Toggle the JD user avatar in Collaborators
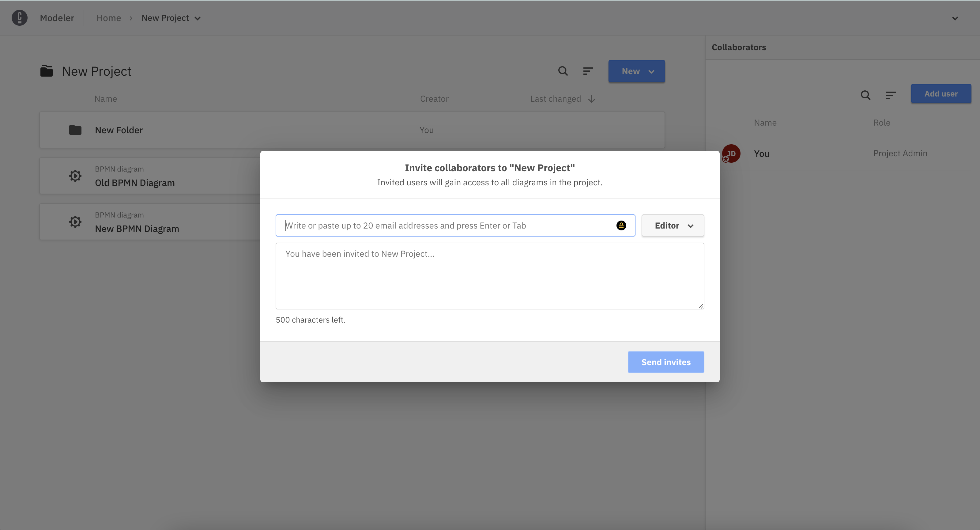Screen dimensions: 980x530 pos(731,153)
